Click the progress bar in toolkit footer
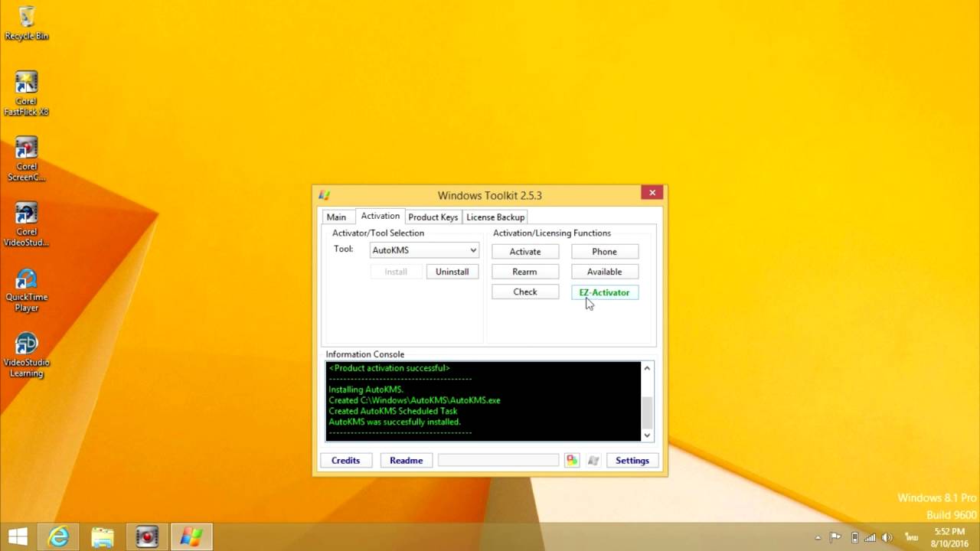 point(498,460)
